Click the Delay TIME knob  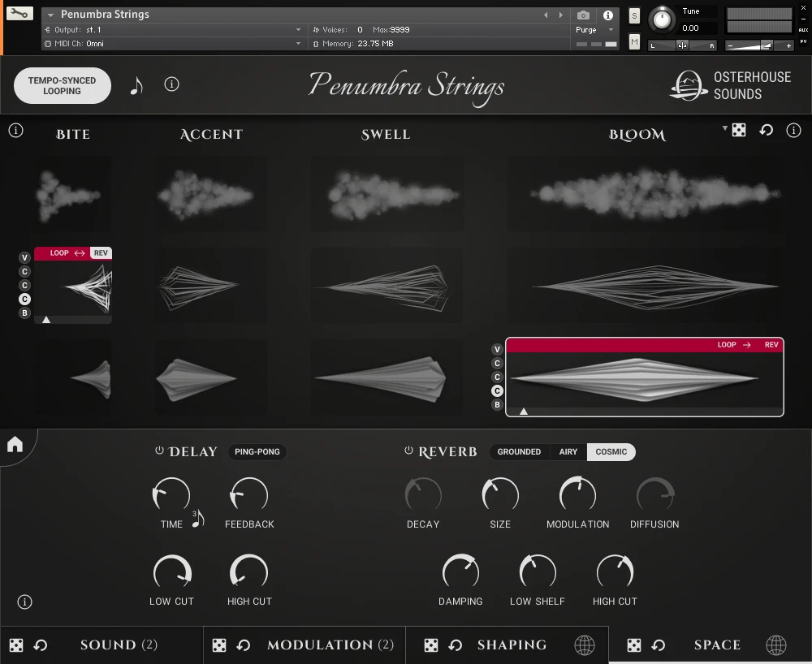coord(171,495)
